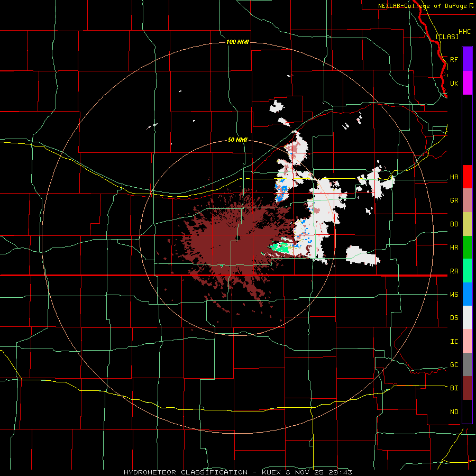
Task: Click the ND legend label
Action: point(454,412)
